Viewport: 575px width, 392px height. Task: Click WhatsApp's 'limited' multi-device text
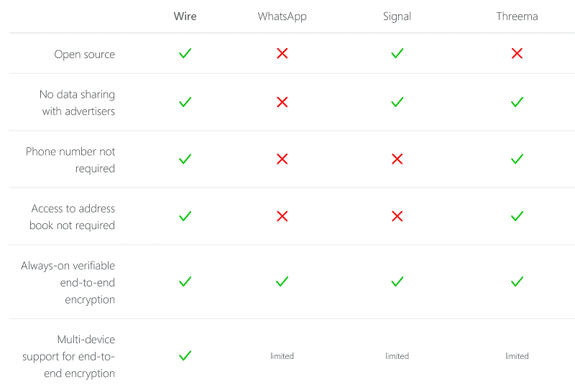[x=282, y=356]
